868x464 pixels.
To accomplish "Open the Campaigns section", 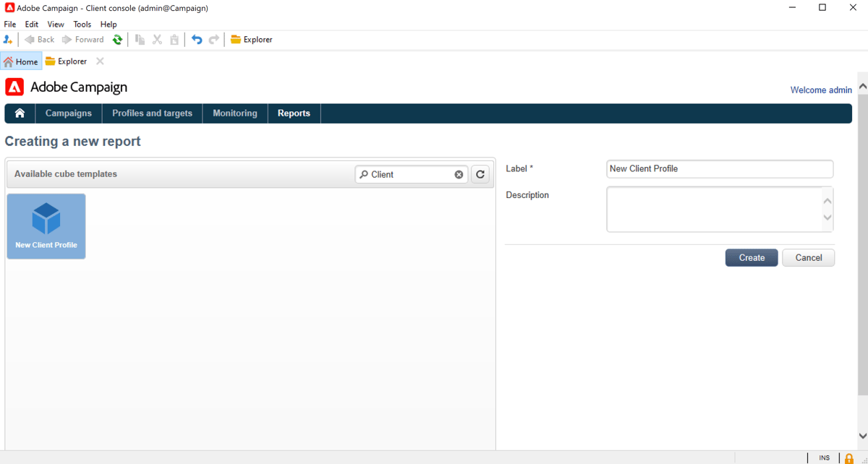I will pyautogui.click(x=68, y=113).
